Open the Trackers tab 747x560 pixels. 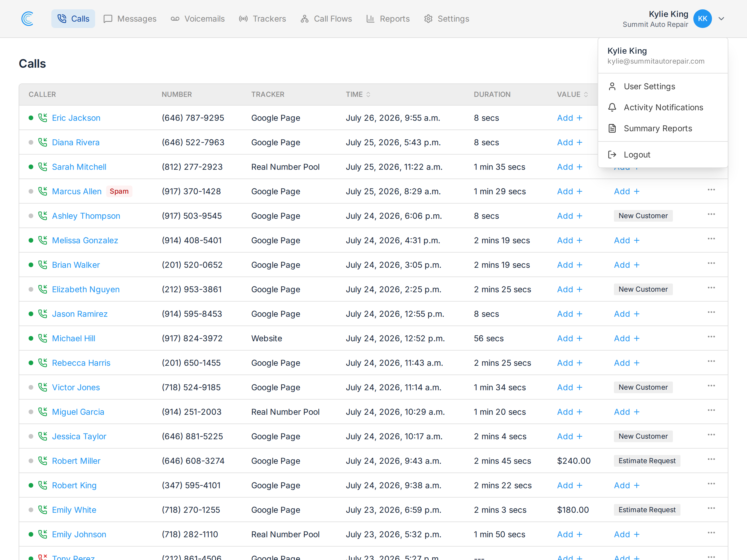click(262, 19)
